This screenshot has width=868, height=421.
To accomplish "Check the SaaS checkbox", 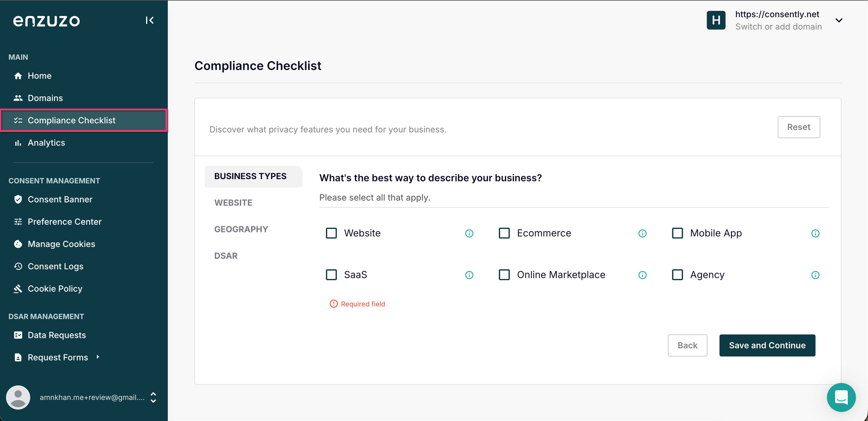I will [x=331, y=275].
